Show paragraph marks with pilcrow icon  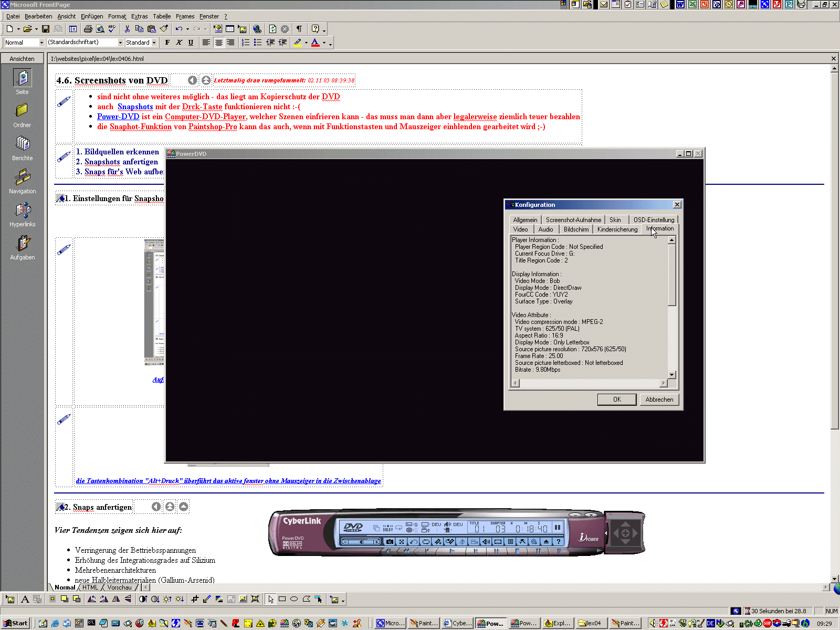tap(299, 29)
